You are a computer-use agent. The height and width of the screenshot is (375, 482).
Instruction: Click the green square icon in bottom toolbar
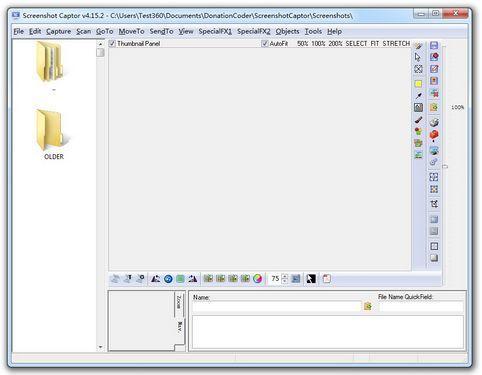180,279
